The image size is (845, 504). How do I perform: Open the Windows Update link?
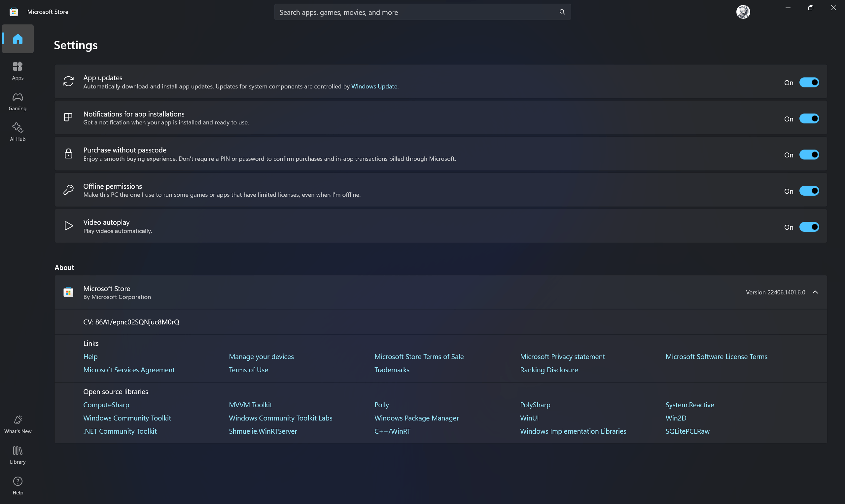[x=374, y=86]
